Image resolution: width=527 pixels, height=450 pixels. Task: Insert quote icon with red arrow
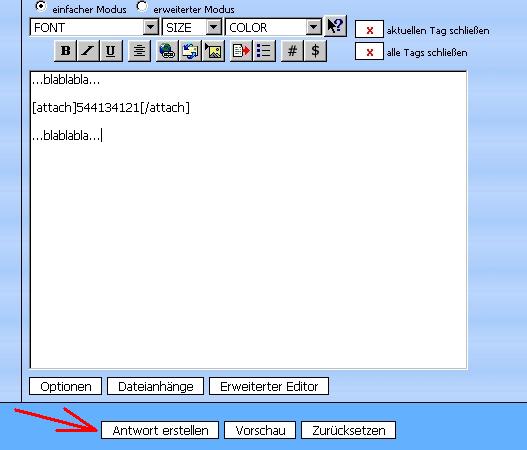pyautogui.click(x=241, y=51)
